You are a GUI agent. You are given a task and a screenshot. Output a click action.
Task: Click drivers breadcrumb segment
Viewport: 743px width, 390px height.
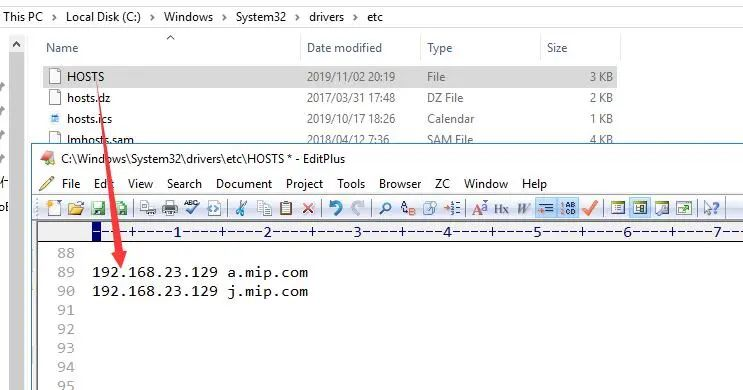[326, 17]
